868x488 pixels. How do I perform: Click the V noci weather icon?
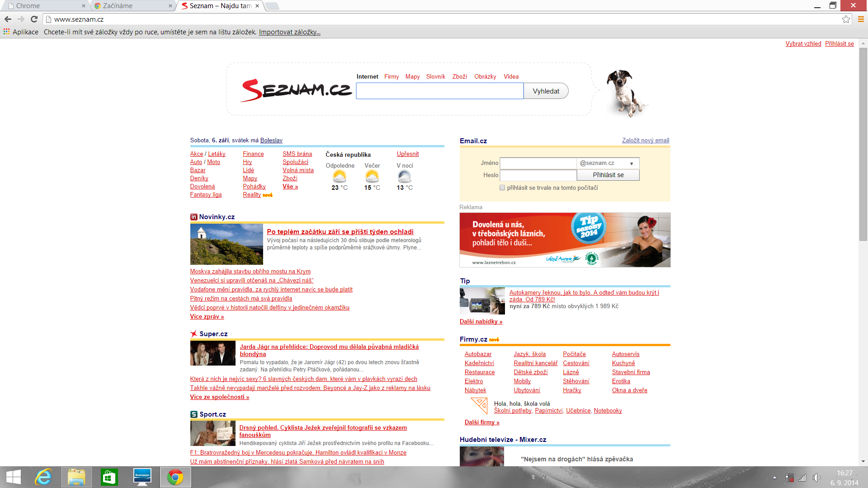[405, 176]
